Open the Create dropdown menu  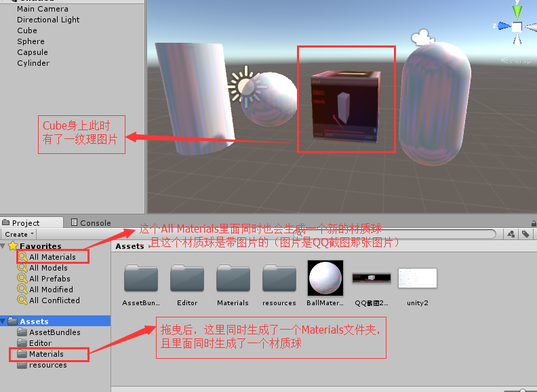coord(19,235)
